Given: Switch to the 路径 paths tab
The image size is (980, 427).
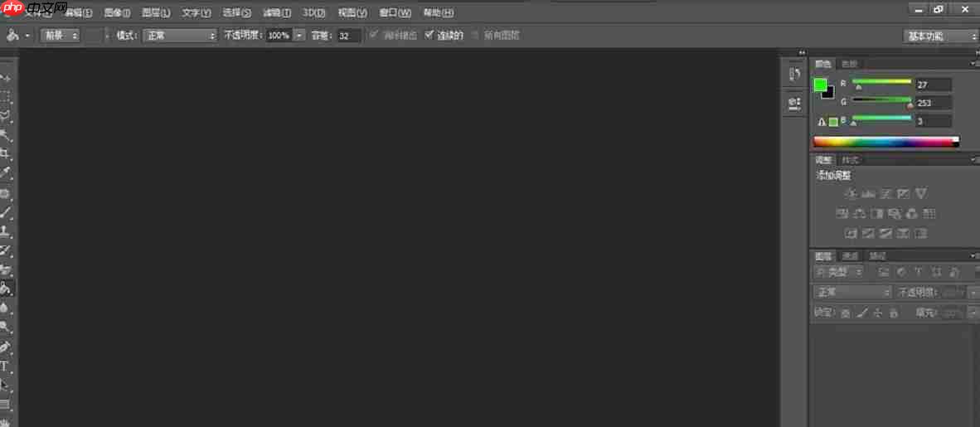Looking at the screenshot, I should point(877,255).
